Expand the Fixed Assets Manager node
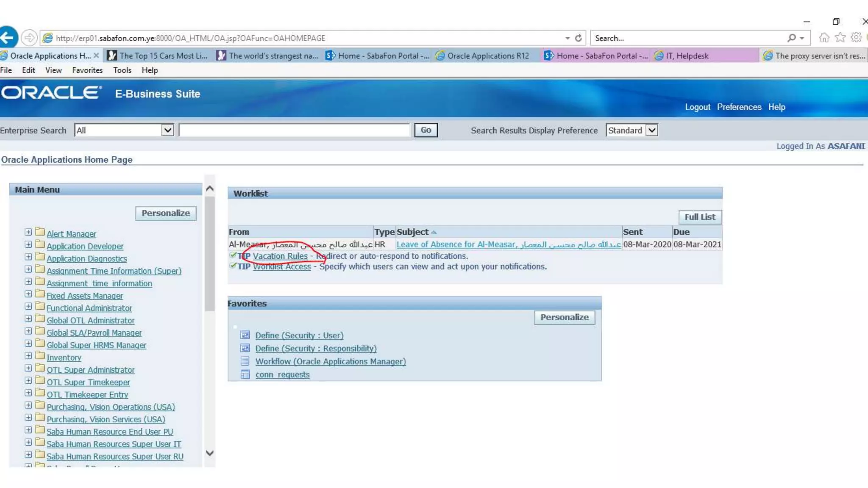868x488 pixels. coord(28,294)
